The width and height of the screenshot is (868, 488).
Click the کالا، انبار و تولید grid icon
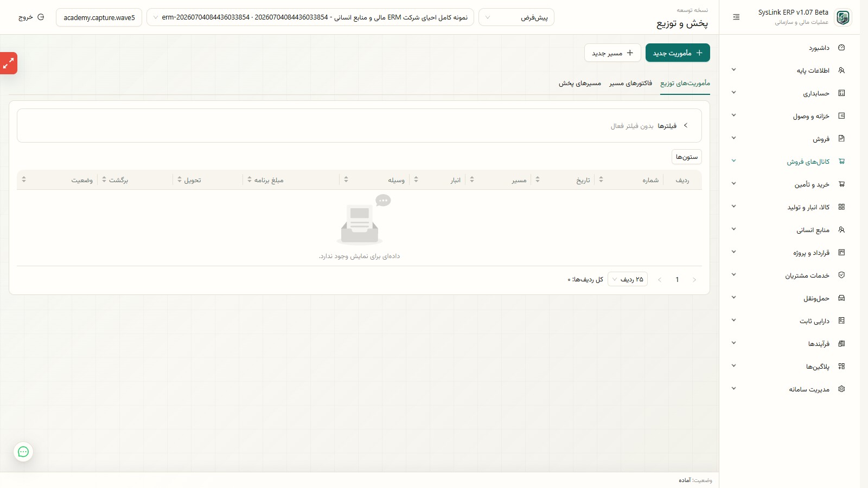pos(841,207)
